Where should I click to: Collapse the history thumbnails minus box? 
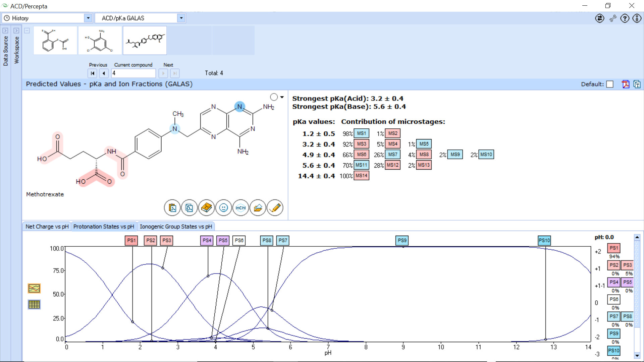click(27, 31)
